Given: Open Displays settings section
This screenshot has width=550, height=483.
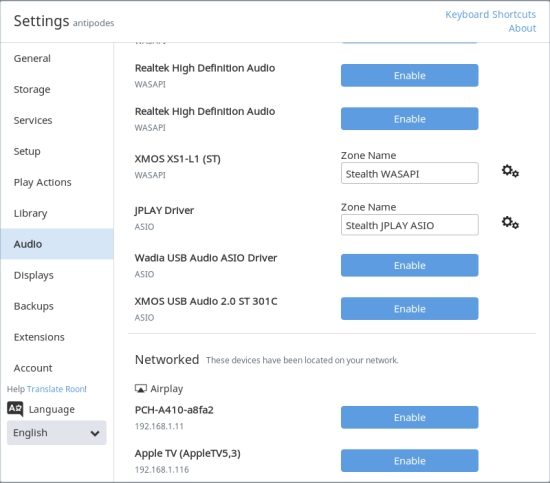Looking at the screenshot, I should click(x=57, y=275).
